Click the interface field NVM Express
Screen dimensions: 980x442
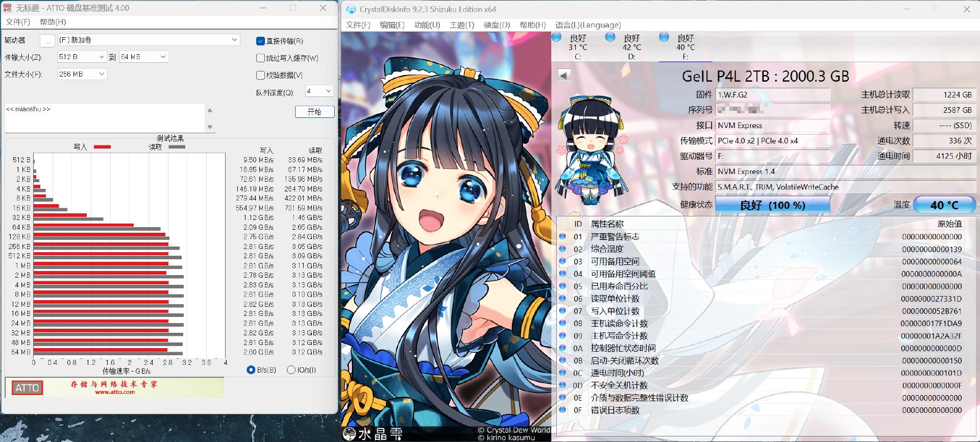[773, 125]
